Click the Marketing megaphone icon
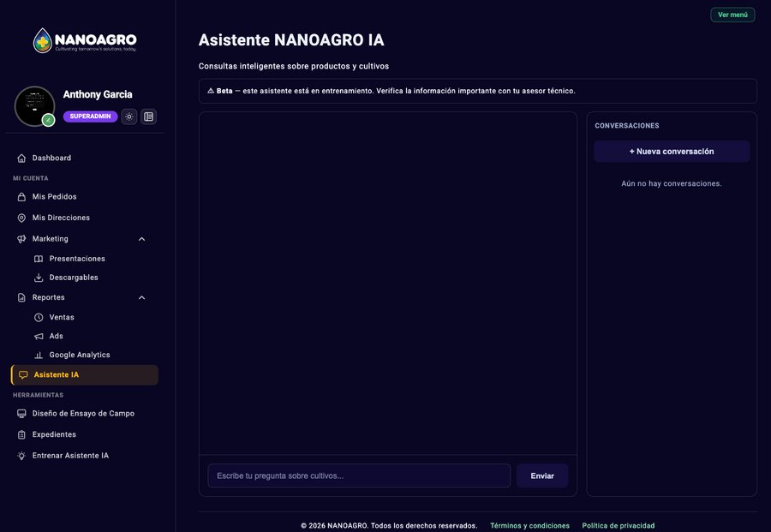Screen dimensions: 771x532 (21, 239)
